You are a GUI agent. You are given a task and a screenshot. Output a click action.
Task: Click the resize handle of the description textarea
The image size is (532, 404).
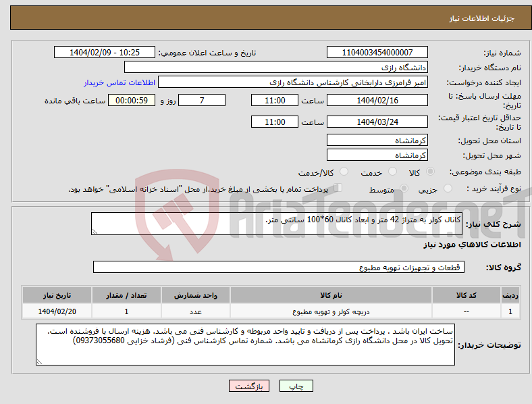coord(95,232)
